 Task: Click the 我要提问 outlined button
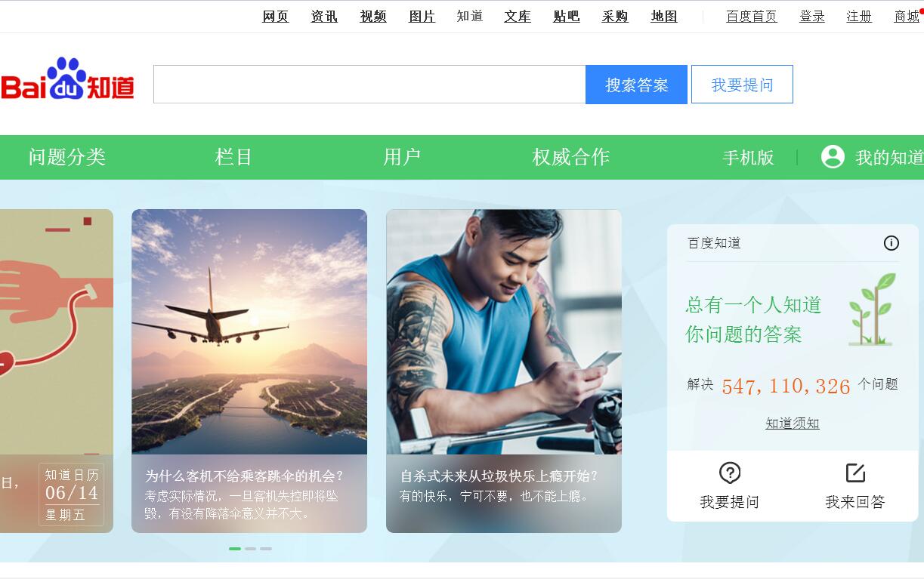tap(742, 85)
